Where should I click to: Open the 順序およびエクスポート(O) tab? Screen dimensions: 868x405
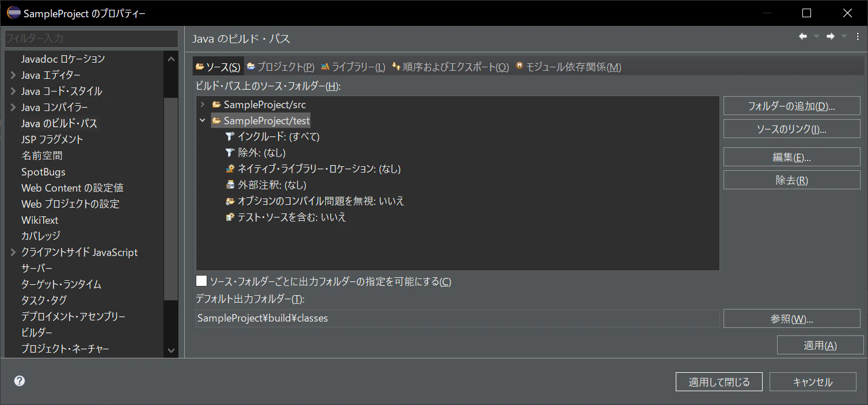pyautogui.click(x=450, y=67)
